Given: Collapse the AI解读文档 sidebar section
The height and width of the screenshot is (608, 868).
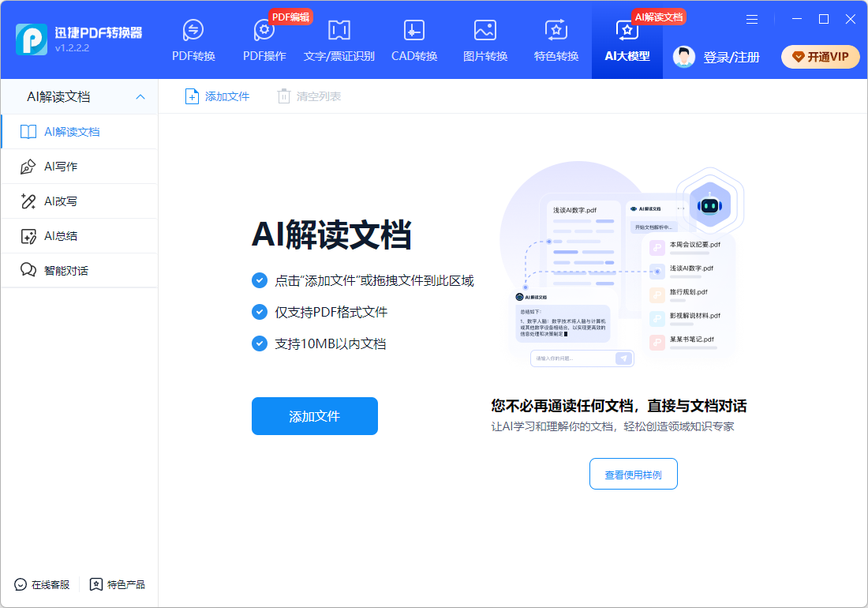Looking at the screenshot, I should [x=140, y=97].
